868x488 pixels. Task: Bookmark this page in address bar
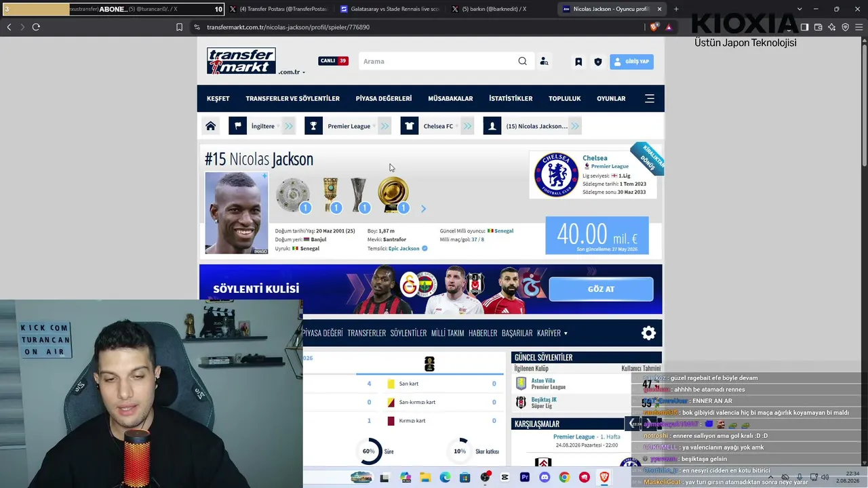pyautogui.click(x=179, y=27)
